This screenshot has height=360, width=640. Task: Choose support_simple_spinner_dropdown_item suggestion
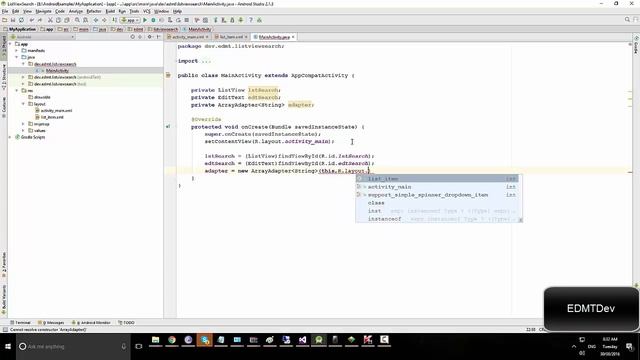[x=437, y=195]
